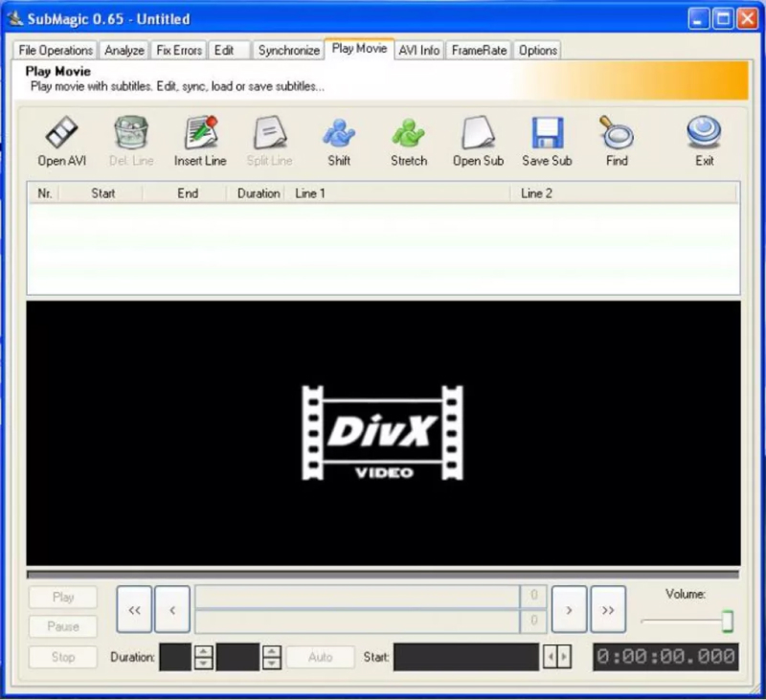Click the Auto duration button

(321, 657)
